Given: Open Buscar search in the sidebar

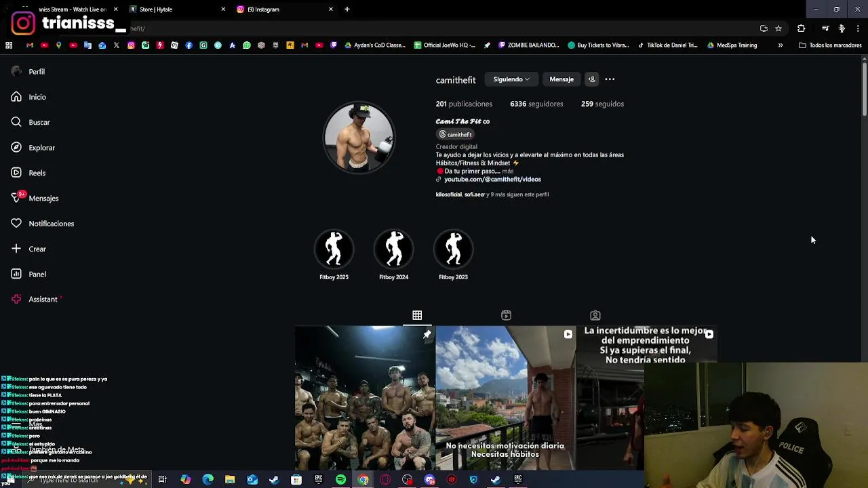Looking at the screenshot, I should pos(31,122).
